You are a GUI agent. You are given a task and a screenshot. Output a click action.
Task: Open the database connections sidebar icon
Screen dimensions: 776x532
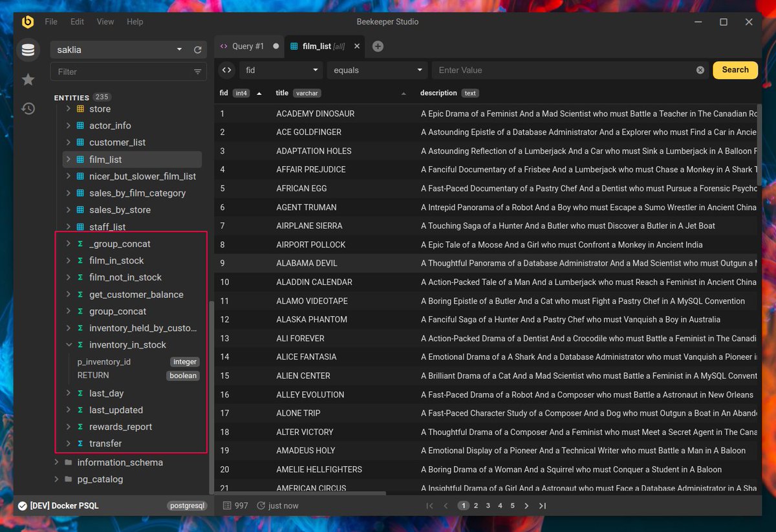tap(28, 50)
